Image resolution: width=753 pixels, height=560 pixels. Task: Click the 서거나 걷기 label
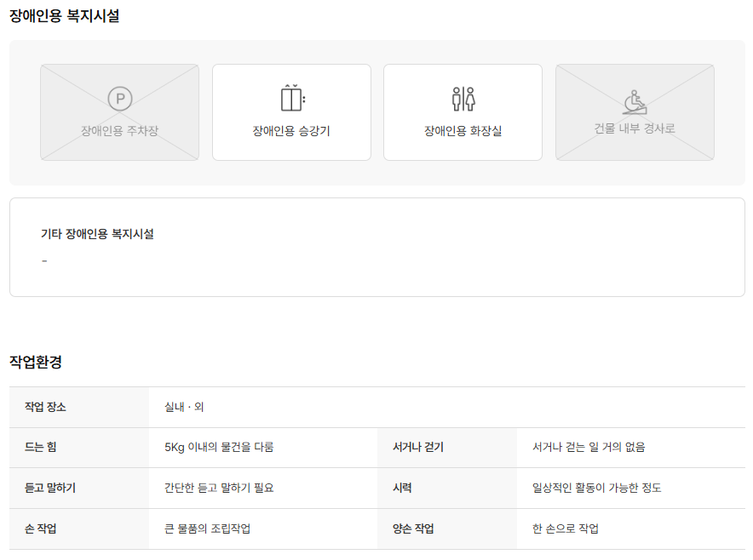(418, 447)
